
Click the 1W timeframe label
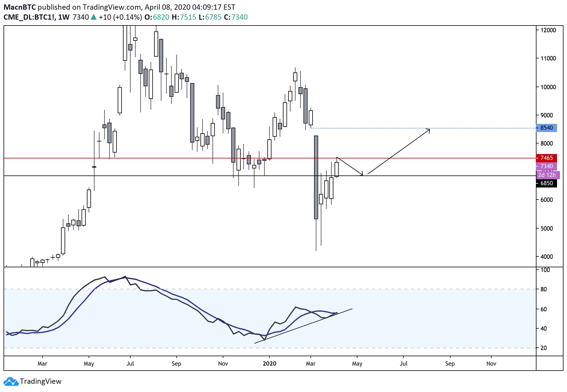(64, 17)
